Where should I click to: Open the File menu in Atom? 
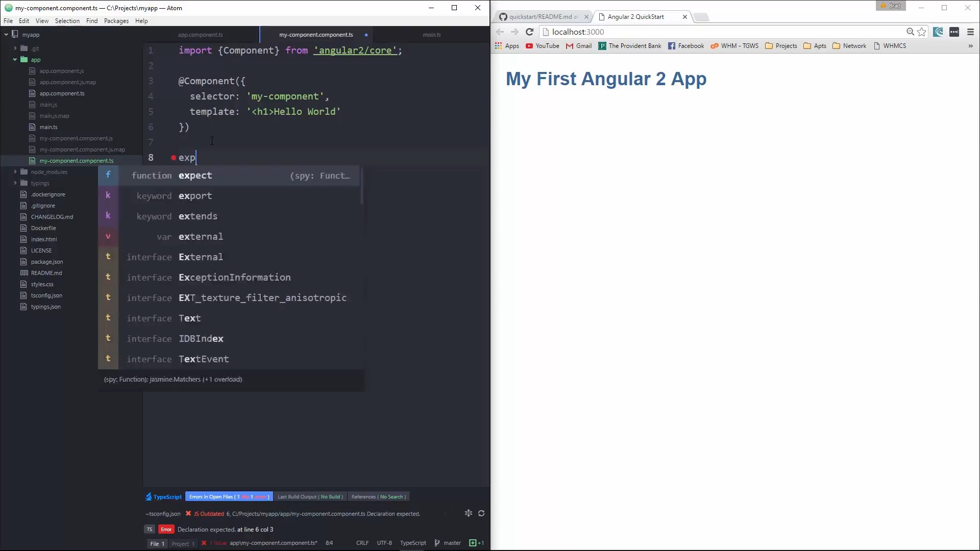[x=8, y=21]
